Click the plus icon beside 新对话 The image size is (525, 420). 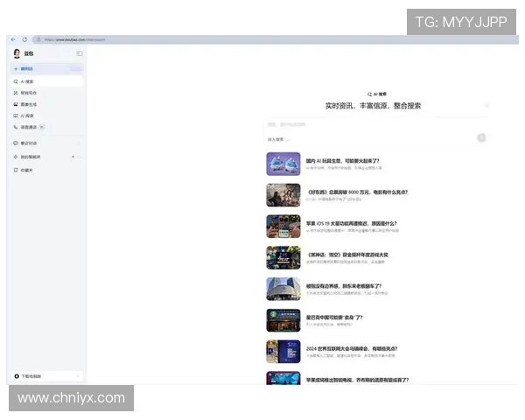[x=16, y=68]
